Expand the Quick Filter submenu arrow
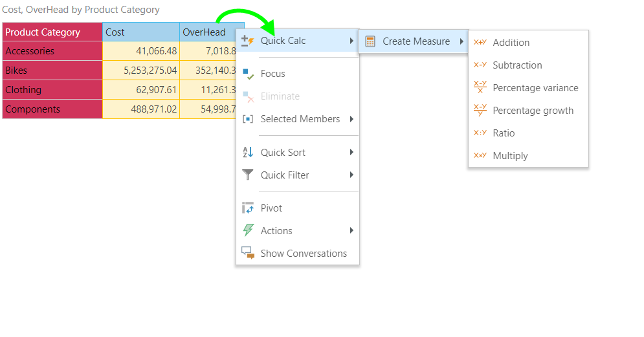Screen dimensions: 644x337 coord(351,175)
